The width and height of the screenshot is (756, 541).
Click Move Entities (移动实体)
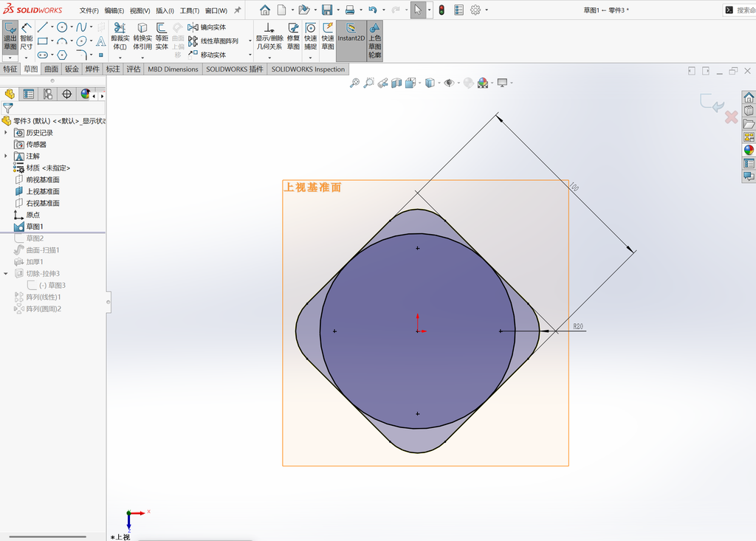point(207,55)
